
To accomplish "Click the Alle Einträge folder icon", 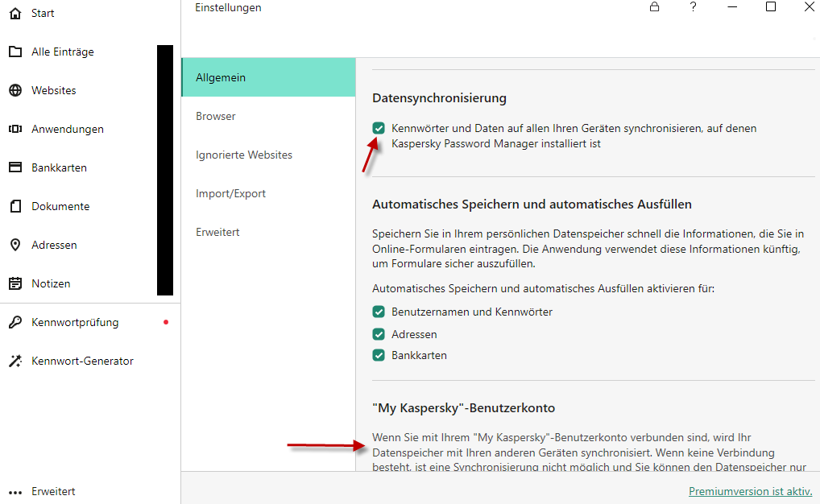I will 15,52.
